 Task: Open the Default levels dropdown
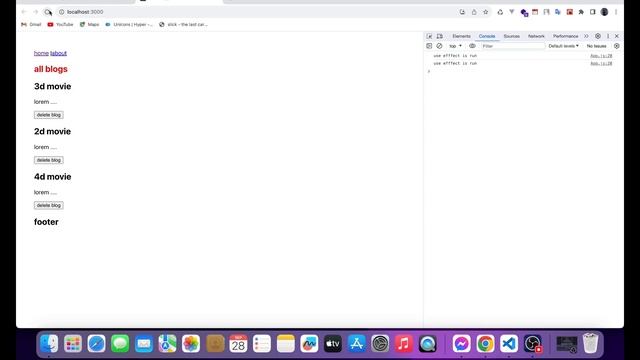563,46
